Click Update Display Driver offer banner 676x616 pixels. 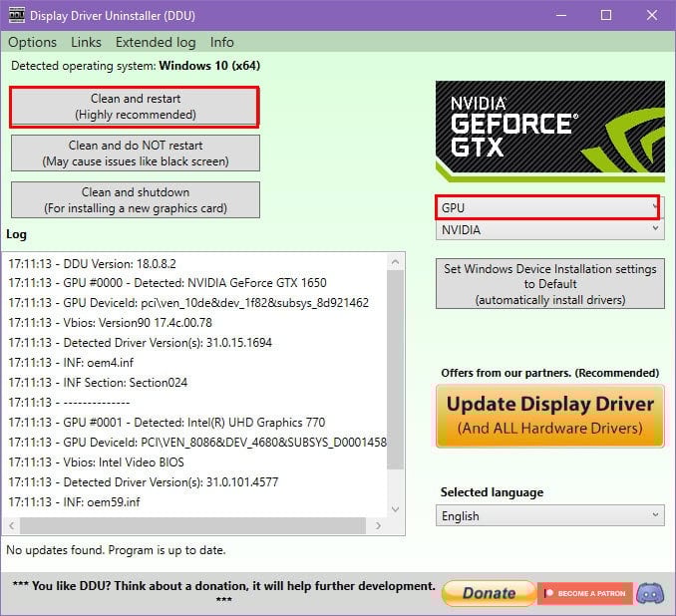coord(550,416)
